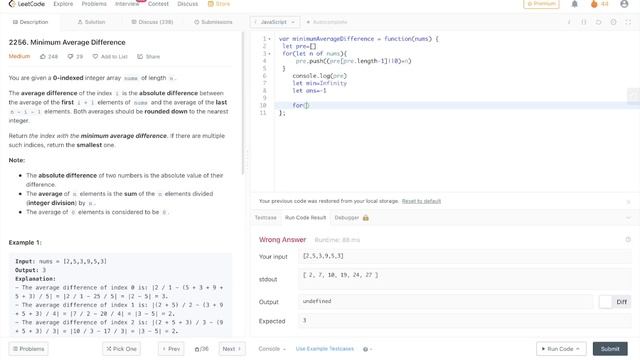The image size is (640, 360).
Task: Open editor shortcuts braces icon
Action: click(x=584, y=22)
